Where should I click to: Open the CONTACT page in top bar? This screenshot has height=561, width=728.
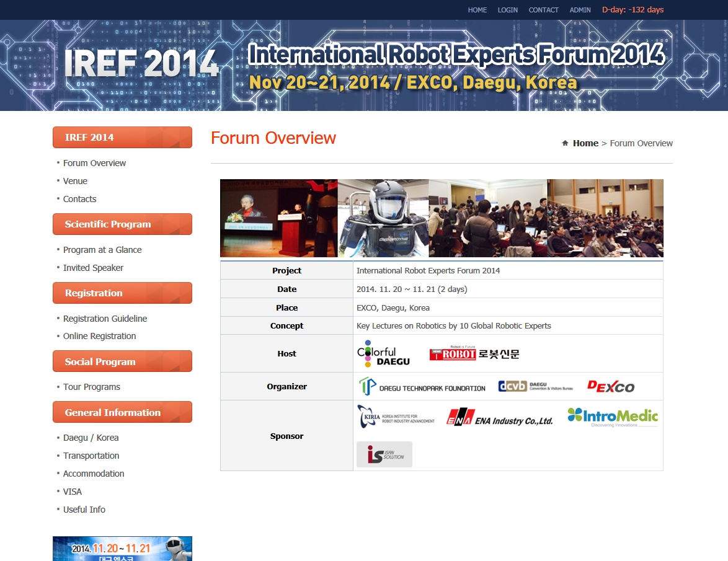click(x=543, y=10)
